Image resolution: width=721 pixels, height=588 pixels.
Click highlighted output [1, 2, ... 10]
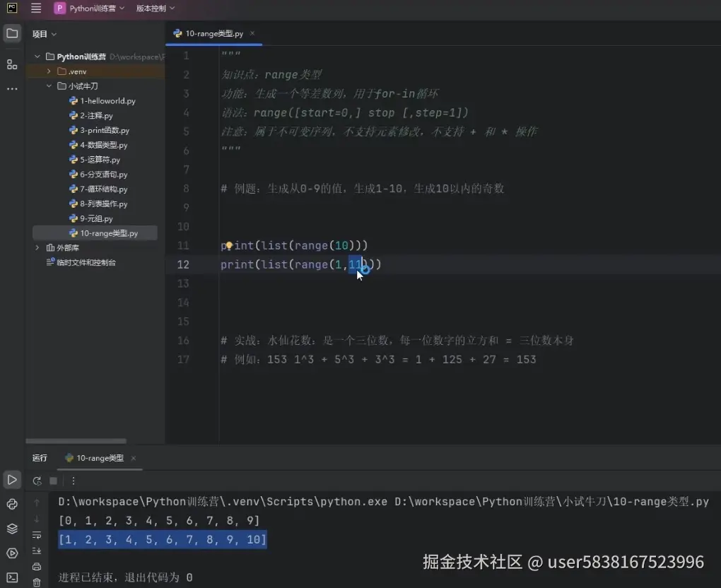tap(163, 539)
